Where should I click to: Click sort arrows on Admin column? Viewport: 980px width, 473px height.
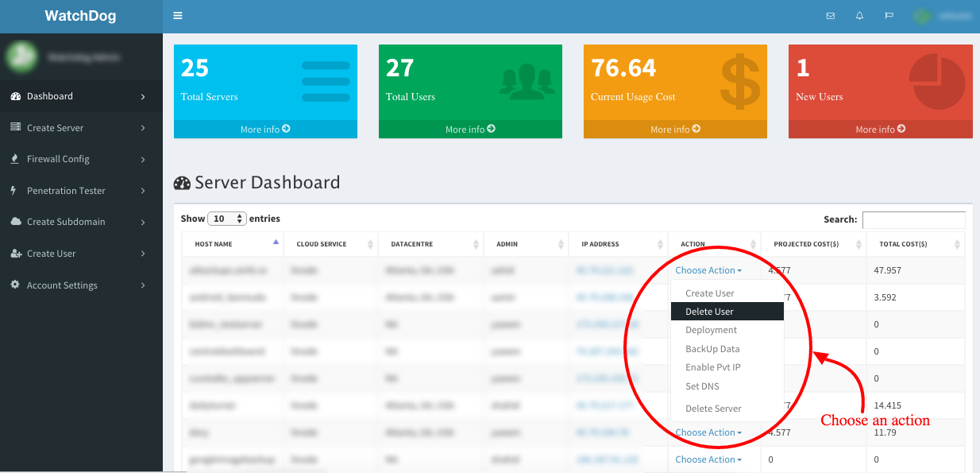[x=561, y=244]
